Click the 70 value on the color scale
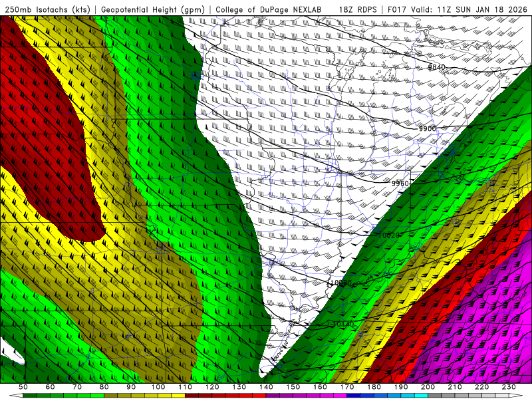Image resolution: width=532 pixels, height=399 pixels. pos(77,387)
